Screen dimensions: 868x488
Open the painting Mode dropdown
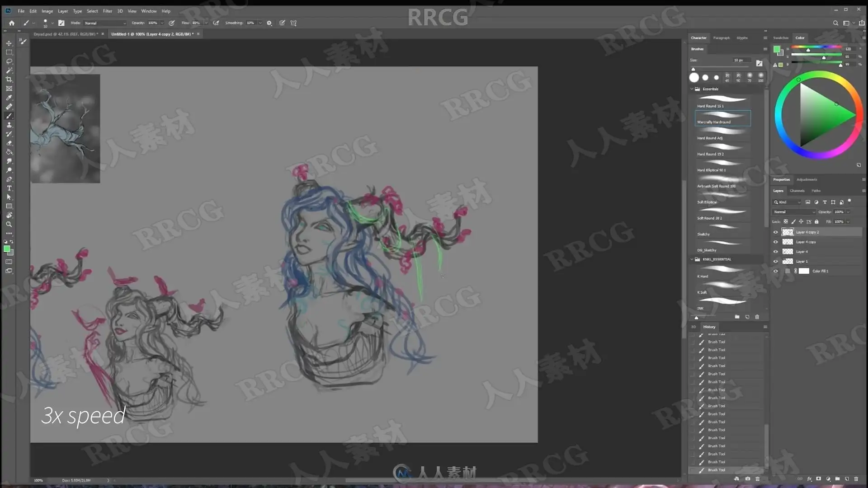(x=105, y=23)
